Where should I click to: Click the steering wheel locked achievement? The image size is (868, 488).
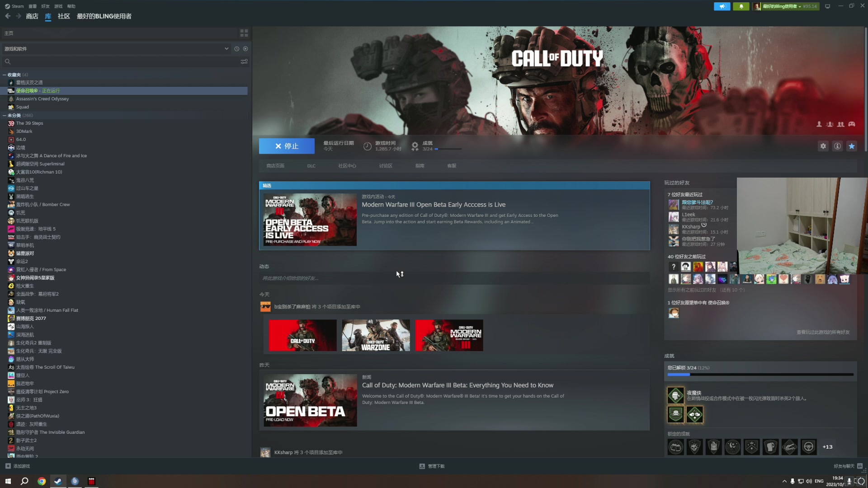tap(809, 447)
